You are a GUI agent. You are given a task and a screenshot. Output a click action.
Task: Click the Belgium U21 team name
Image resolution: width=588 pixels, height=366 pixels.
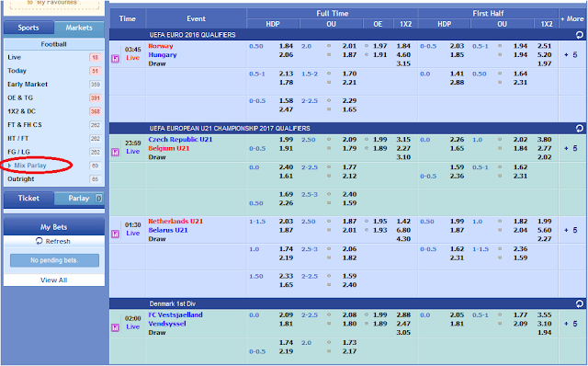coord(169,148)
